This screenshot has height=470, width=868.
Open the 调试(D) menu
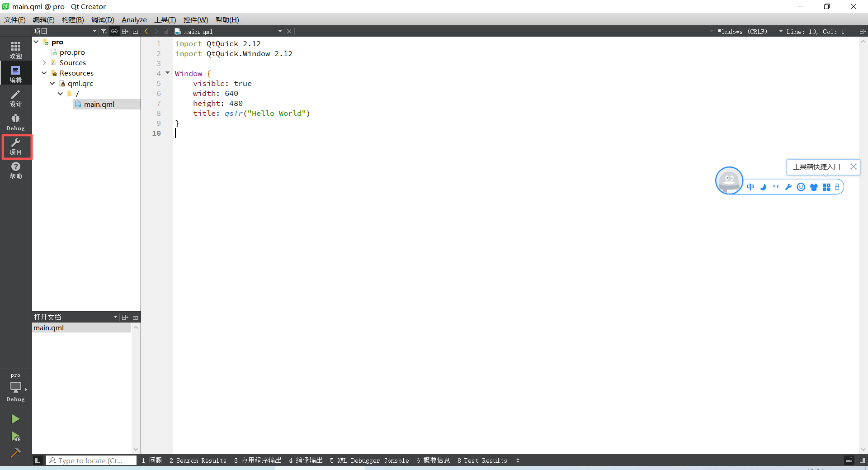tap(103, 19)
